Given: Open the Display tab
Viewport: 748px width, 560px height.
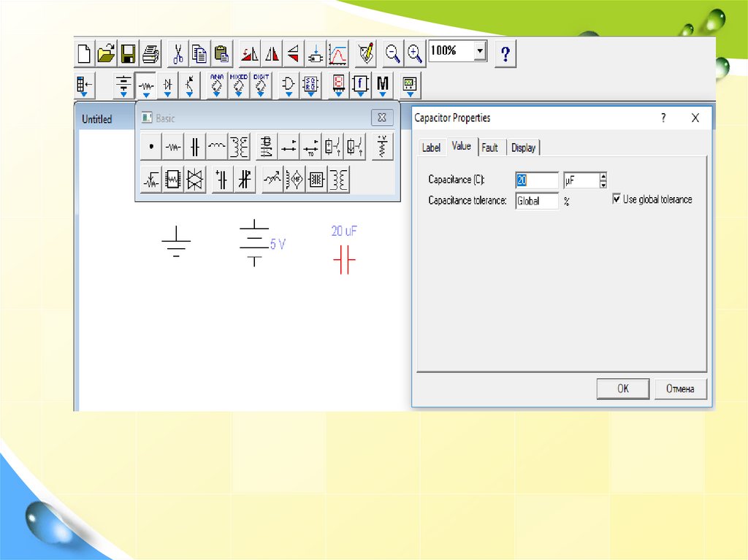Looking at the screenshot, I should [523, 147].
